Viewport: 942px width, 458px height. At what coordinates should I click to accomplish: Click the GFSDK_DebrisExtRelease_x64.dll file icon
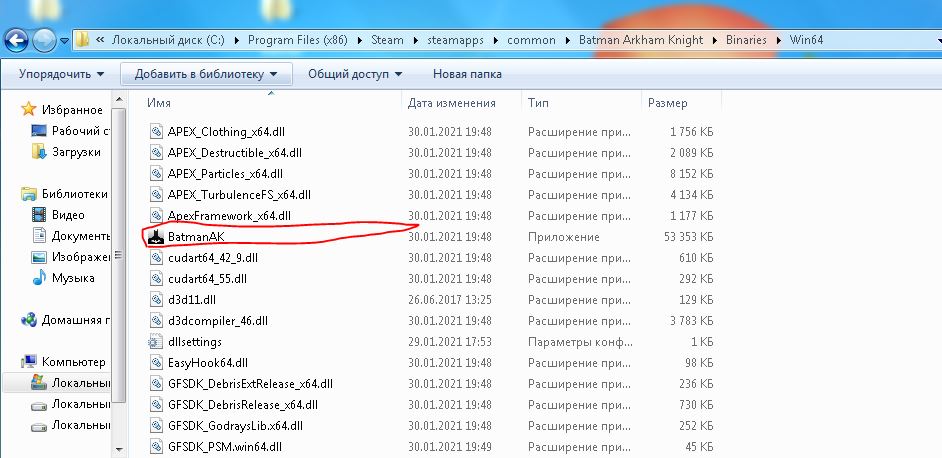tap(156, 383)
